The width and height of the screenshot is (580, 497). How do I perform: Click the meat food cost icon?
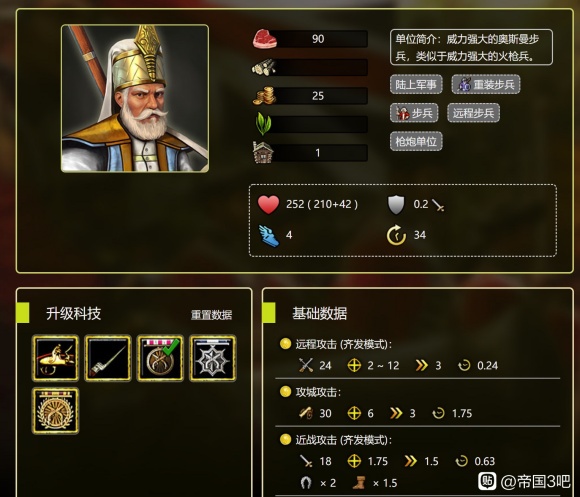264,39
